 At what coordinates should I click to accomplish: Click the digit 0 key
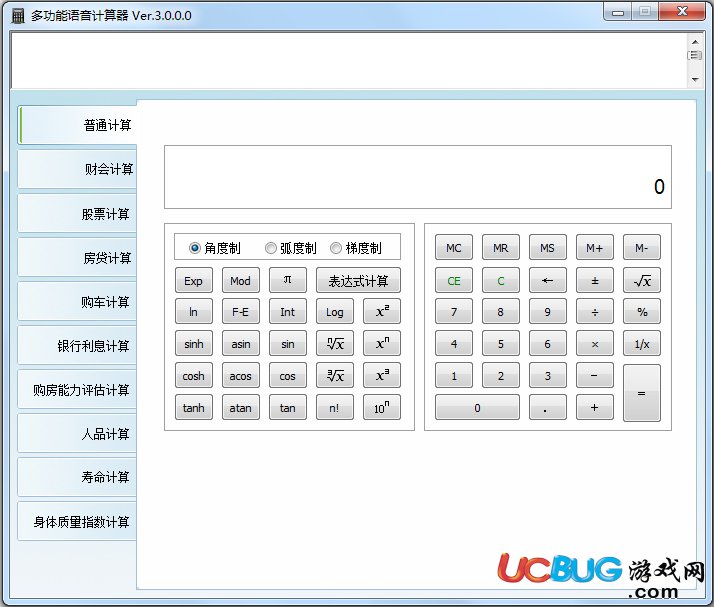[x=477, y=407]
